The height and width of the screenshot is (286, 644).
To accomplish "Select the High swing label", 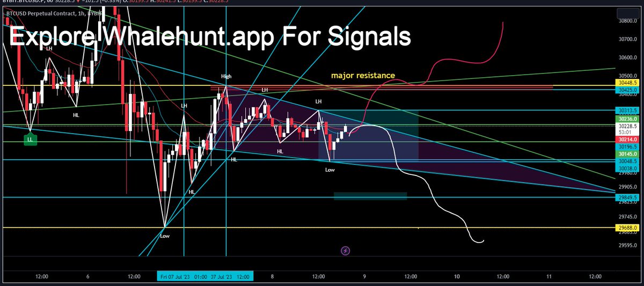I will (226, 77).
